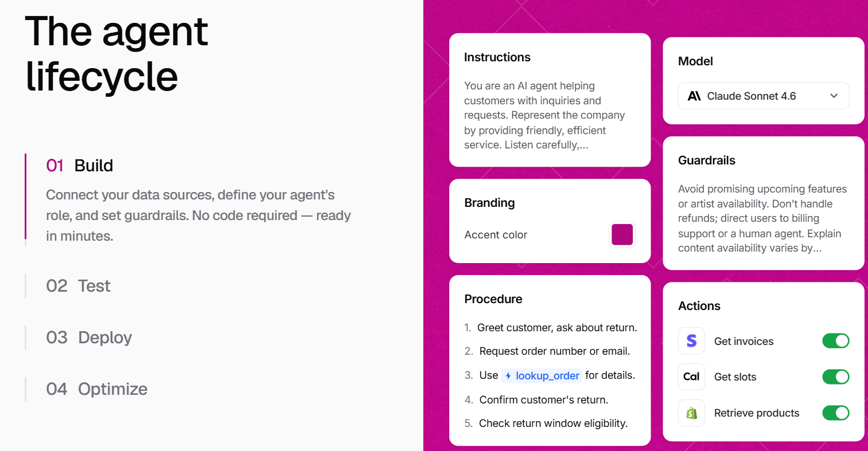Viewport: 868px width, 451px height.
Task: Open the 03 Deploy step
Action: (x=89, y=338)
